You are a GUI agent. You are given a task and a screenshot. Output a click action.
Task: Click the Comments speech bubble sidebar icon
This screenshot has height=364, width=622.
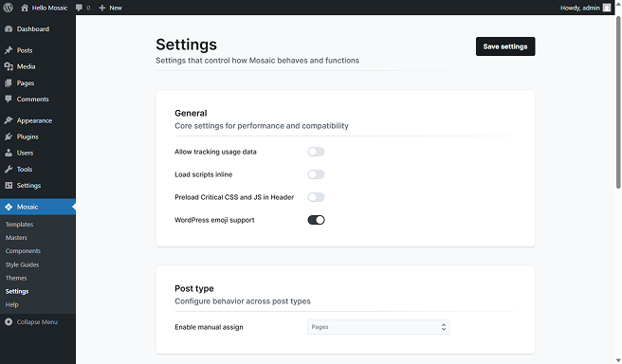(x=9, y=100)
